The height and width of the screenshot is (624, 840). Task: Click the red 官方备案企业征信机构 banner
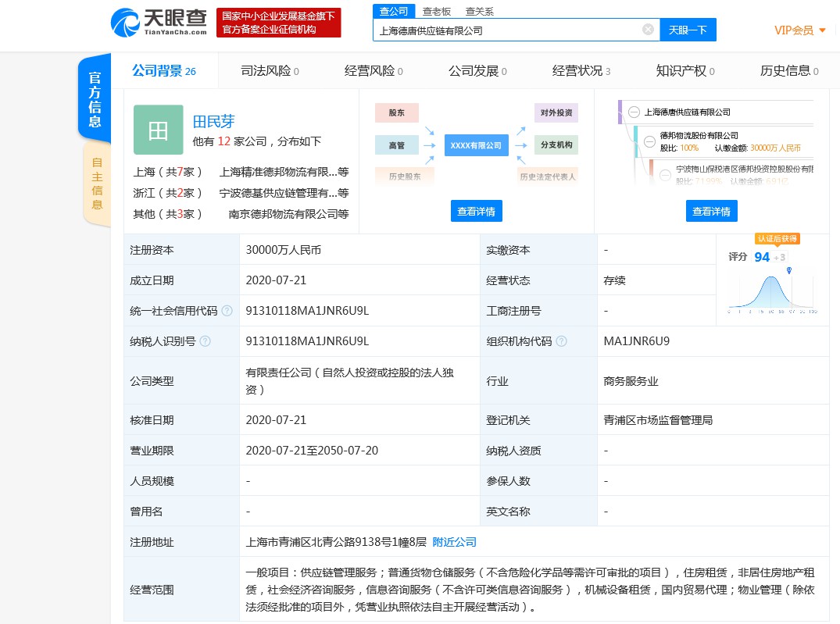(x=279, y=23)
